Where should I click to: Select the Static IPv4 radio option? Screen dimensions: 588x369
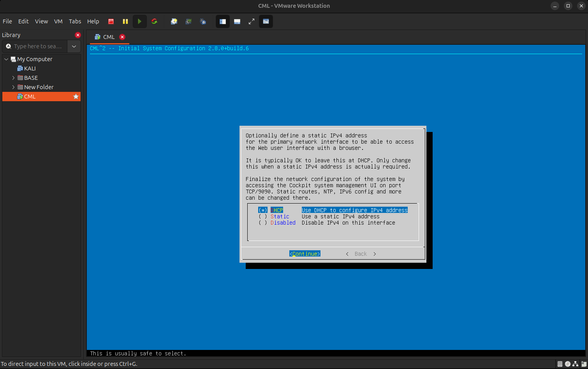263,216
